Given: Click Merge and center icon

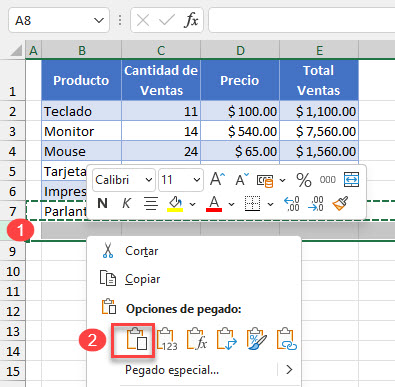Looking at the screenshot, I should click(x=351, y=180).
